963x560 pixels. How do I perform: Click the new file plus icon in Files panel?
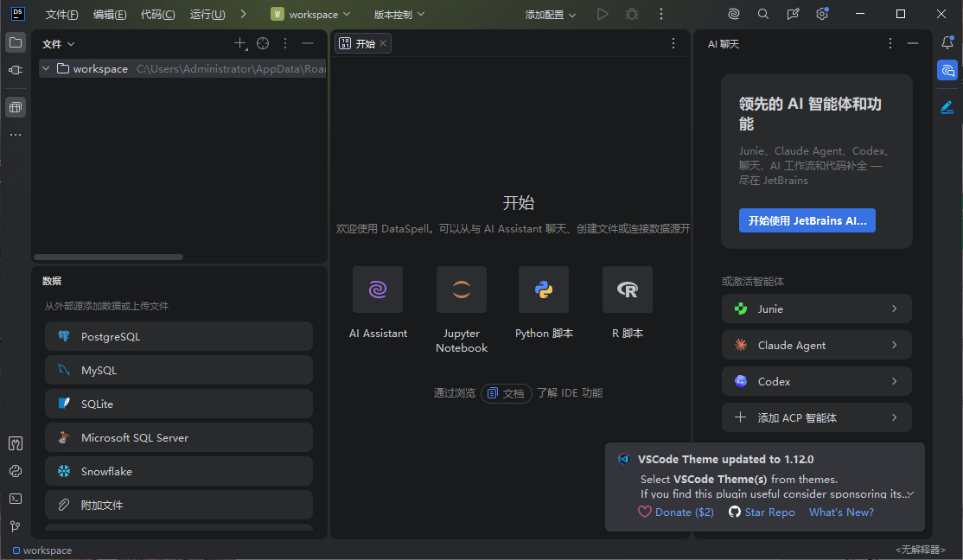pyautogui.click(x=240, y=43)
